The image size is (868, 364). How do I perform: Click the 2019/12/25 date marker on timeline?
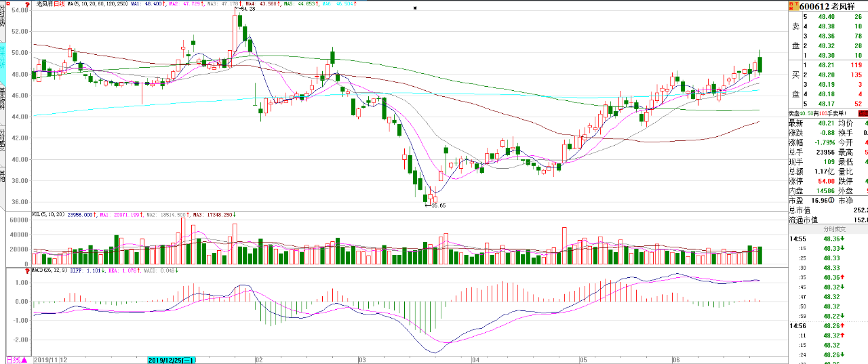tap(172, 359)
